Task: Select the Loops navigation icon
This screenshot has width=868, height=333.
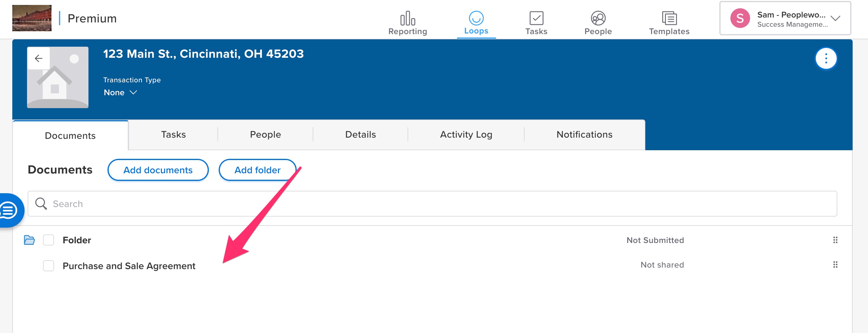Action: pos(476,18)
